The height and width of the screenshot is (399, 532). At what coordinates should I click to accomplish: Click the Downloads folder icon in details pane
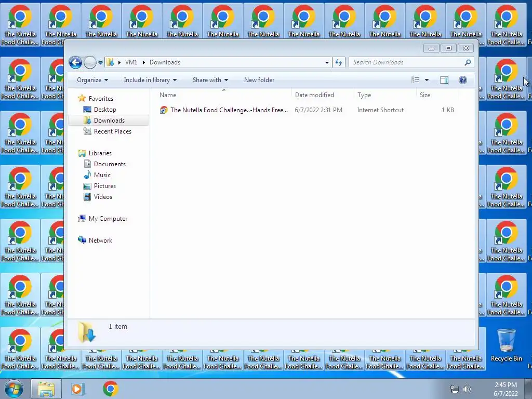click(x=87, y=332)
